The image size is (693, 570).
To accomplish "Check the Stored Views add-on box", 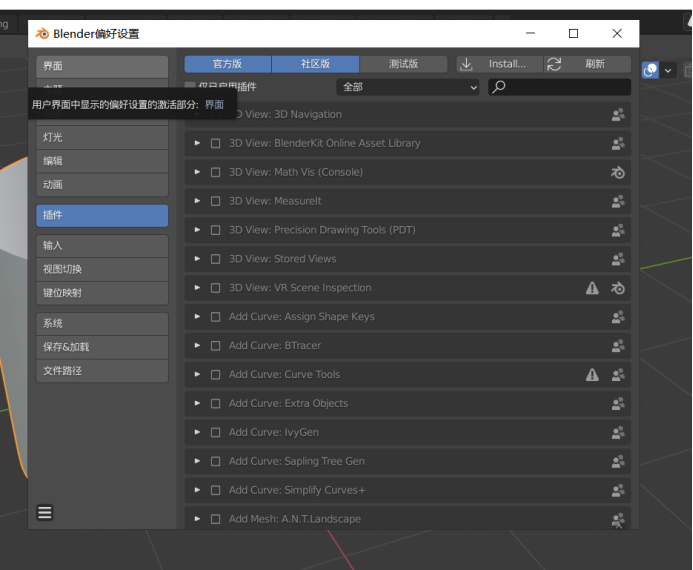I will (215, 259).
